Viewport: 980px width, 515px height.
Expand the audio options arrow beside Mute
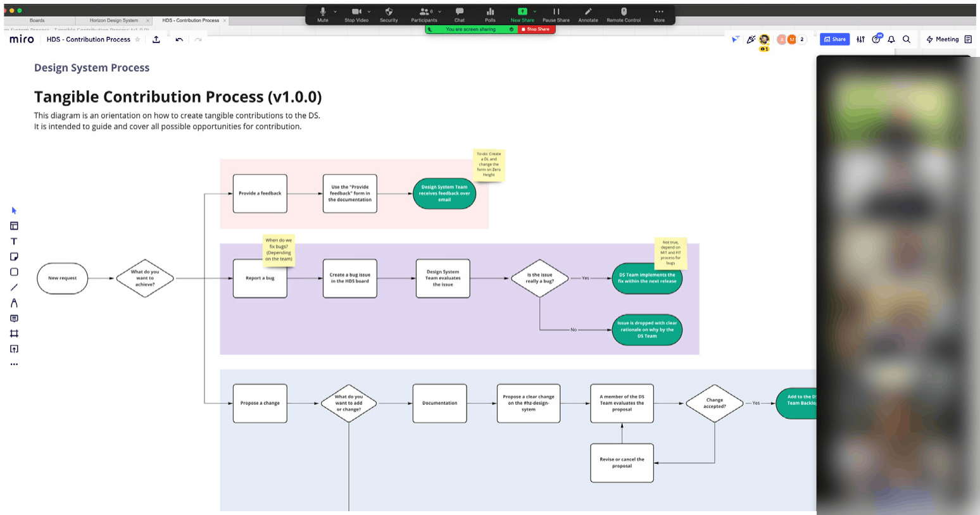coord(336,11)
